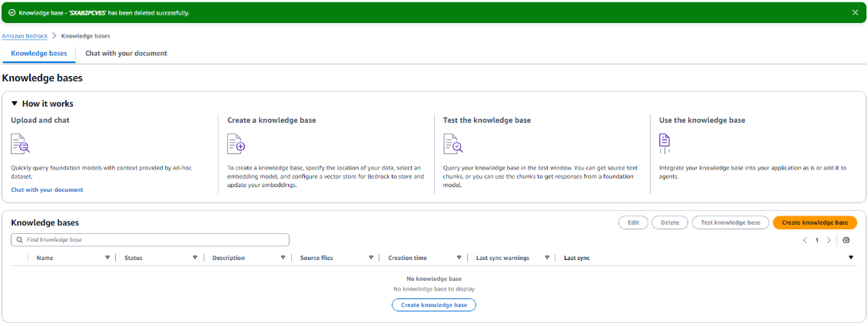The height and width of the screenshot is (326, 868).
Task: Sort by Last sync column arrow
Action: (x=851, y=258)
